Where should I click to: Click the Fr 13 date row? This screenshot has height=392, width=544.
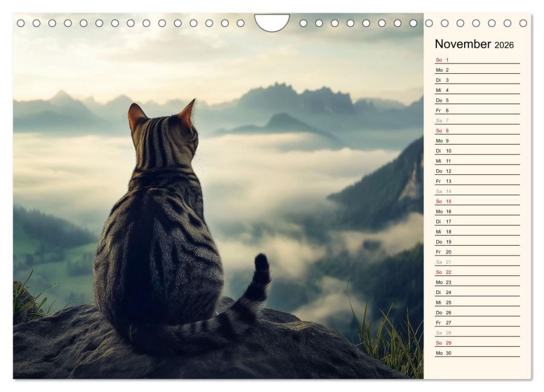(477, 181)
